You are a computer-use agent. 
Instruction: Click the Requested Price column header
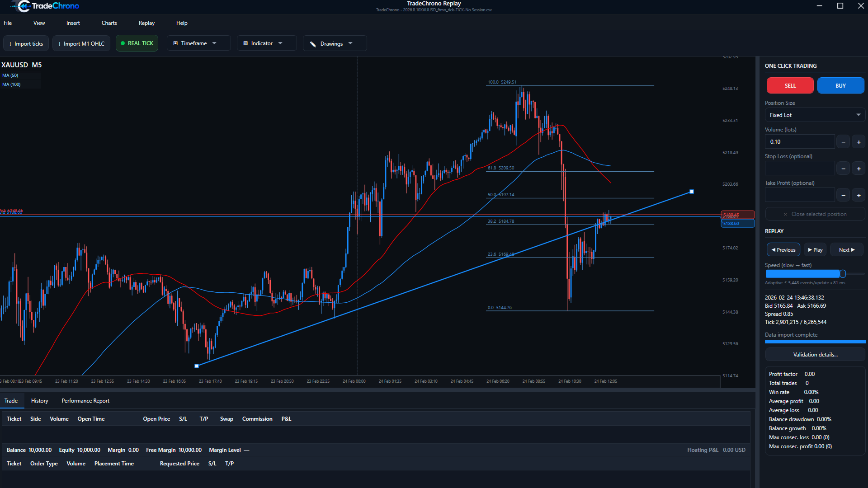[179, 464]
